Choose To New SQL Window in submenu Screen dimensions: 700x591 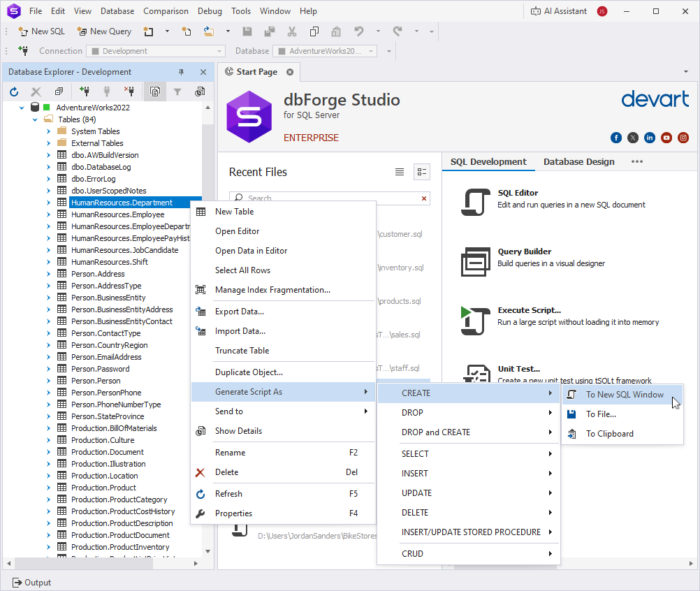pyautogui.click(x=625, y=395)
